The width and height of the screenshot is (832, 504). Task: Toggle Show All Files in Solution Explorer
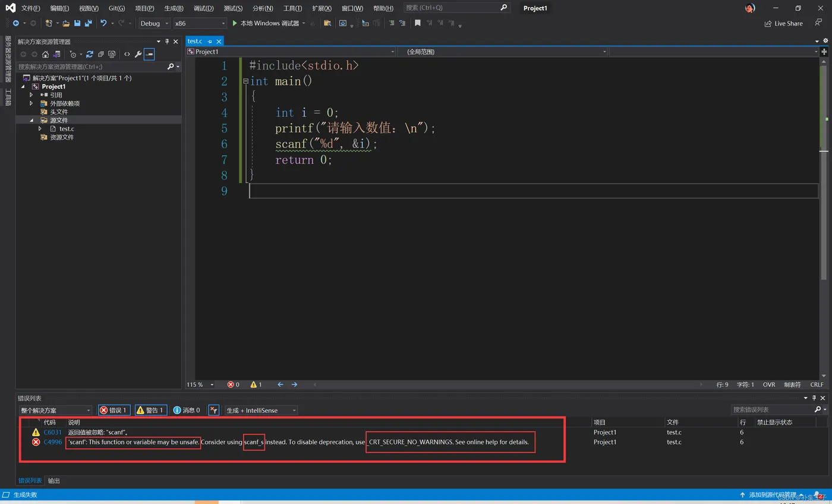pyautogui.click(x=111, y=54)
